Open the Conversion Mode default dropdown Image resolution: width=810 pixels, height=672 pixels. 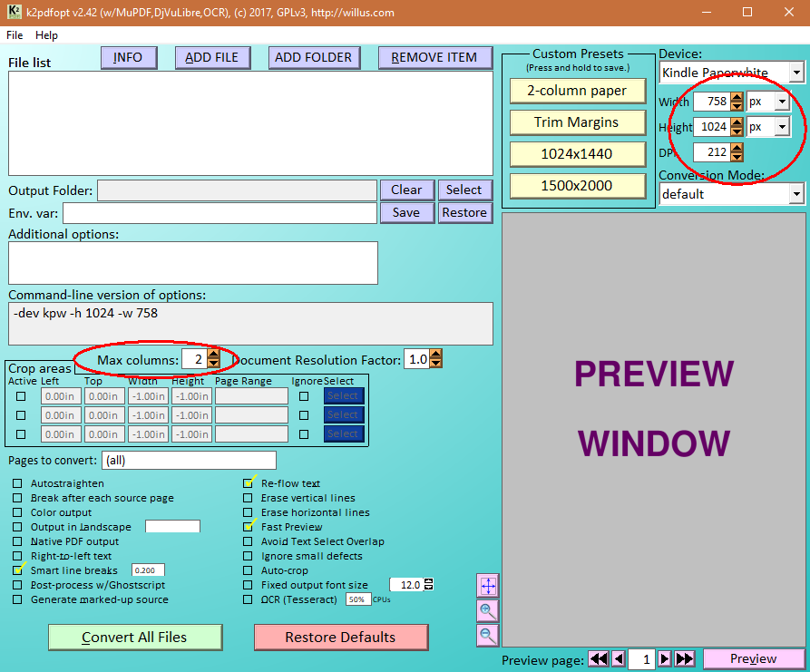(732, 194)
